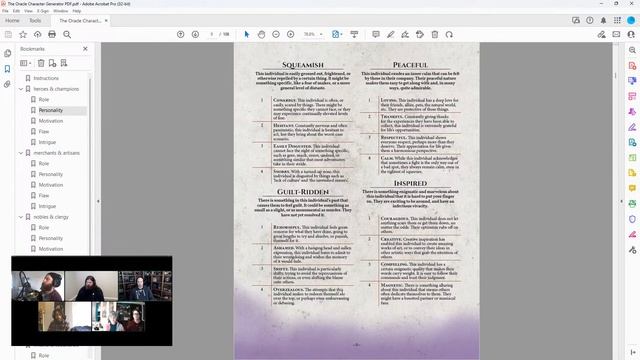The image size is (640, 360).
Task: Open Motivation under nobles & clergy
Action: click(51, 249)
